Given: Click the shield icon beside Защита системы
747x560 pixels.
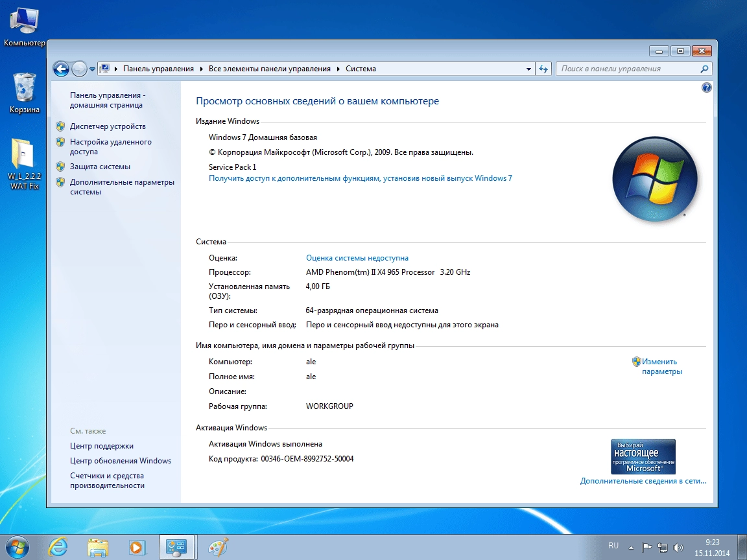Looking at the screenshot, I should coord(60,167).
